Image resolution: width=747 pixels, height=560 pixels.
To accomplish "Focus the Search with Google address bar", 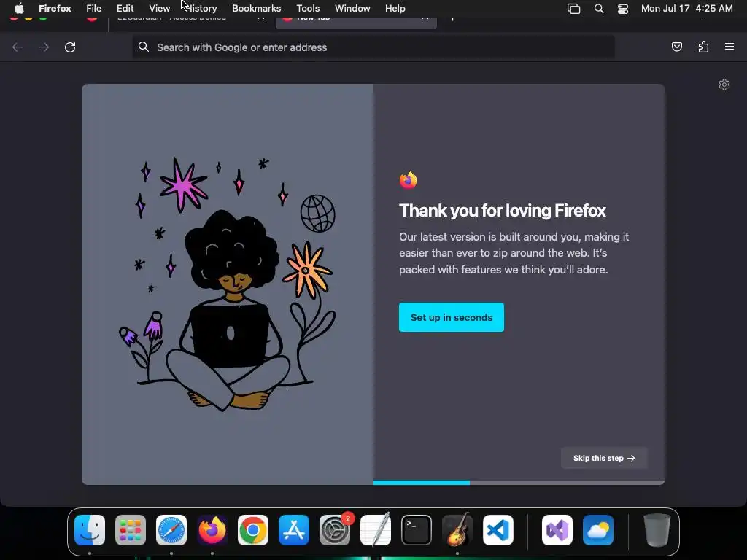I will (x=373, y=47).
